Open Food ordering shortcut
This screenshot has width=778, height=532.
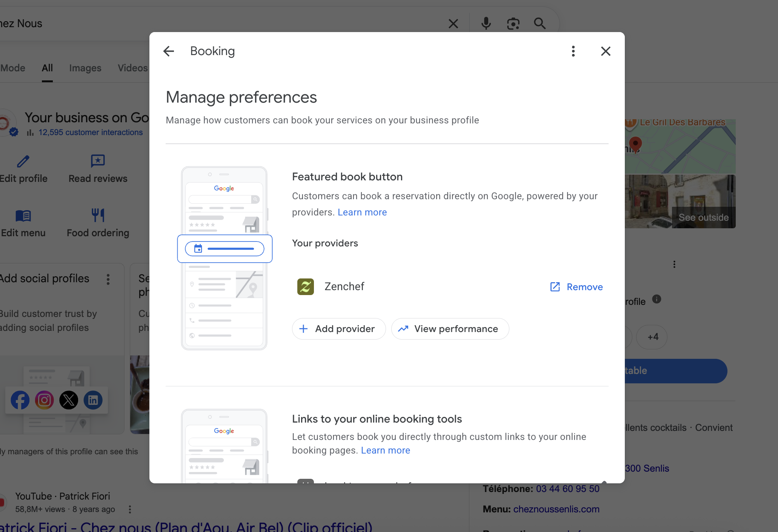(x=98, y=223)
